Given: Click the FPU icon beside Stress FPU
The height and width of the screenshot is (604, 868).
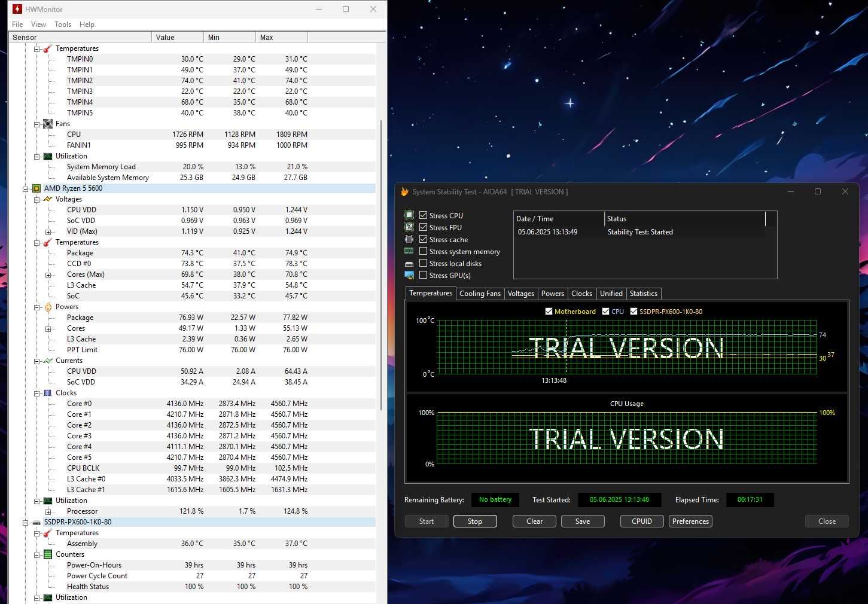Looking at the screenshot, I should pyautogui.click(x=409, y=227).
